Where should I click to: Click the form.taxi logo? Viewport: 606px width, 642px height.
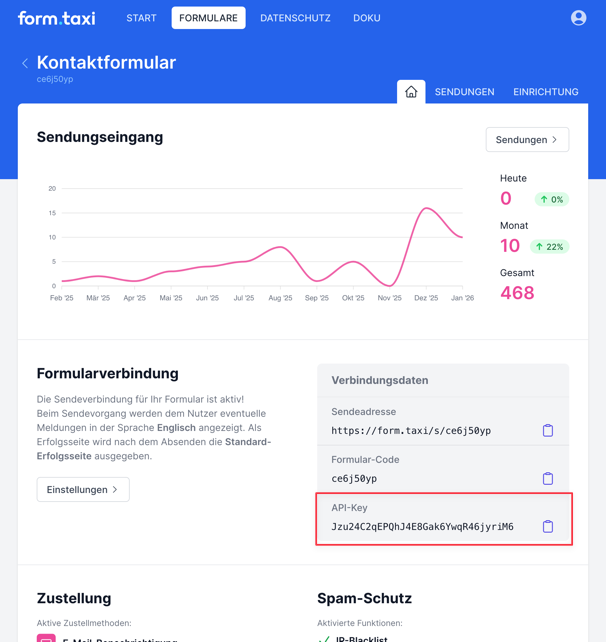[x=56, y=18]
